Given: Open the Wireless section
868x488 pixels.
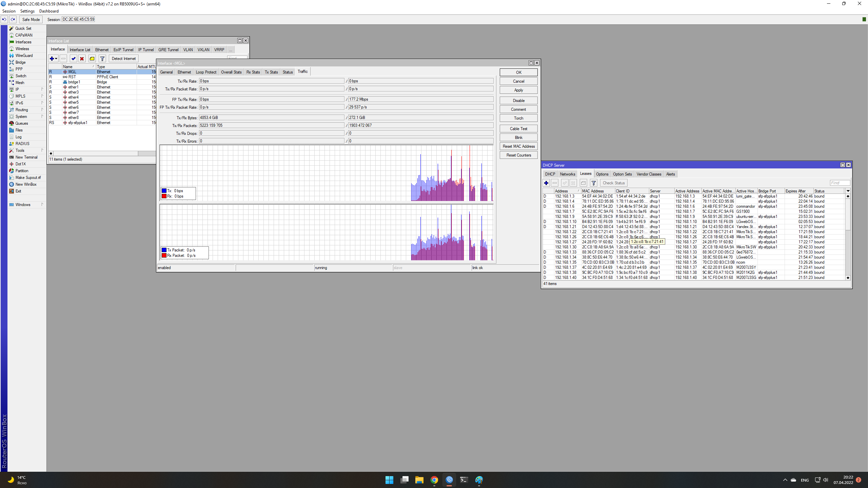Looking at the screenshot, I should [22, 49].
